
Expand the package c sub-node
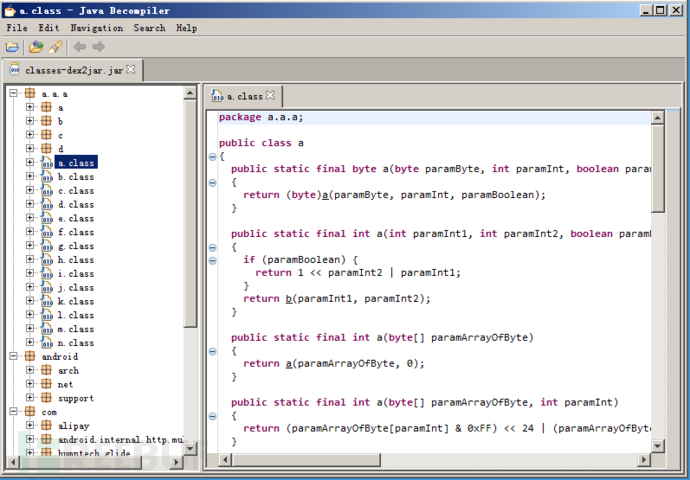tap(30, 135)
